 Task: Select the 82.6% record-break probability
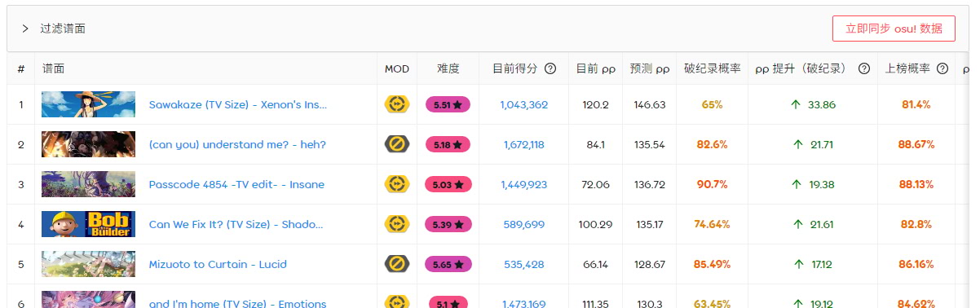point(712,144)
